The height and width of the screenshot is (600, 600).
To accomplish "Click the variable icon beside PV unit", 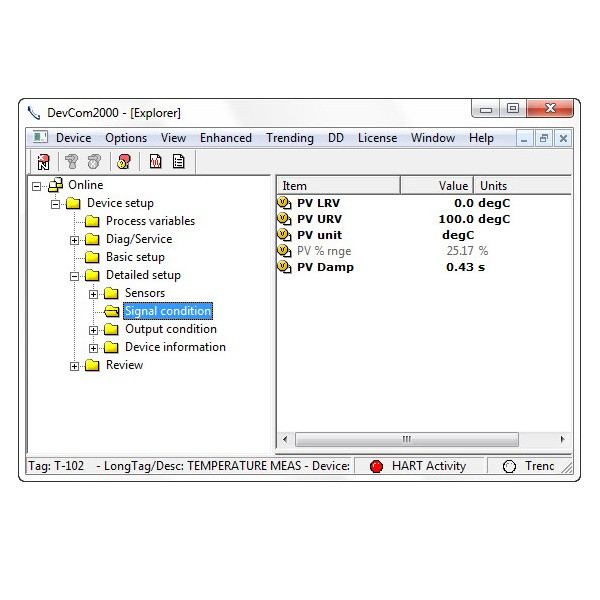I will pyautogui.click(x=284, y=235).
